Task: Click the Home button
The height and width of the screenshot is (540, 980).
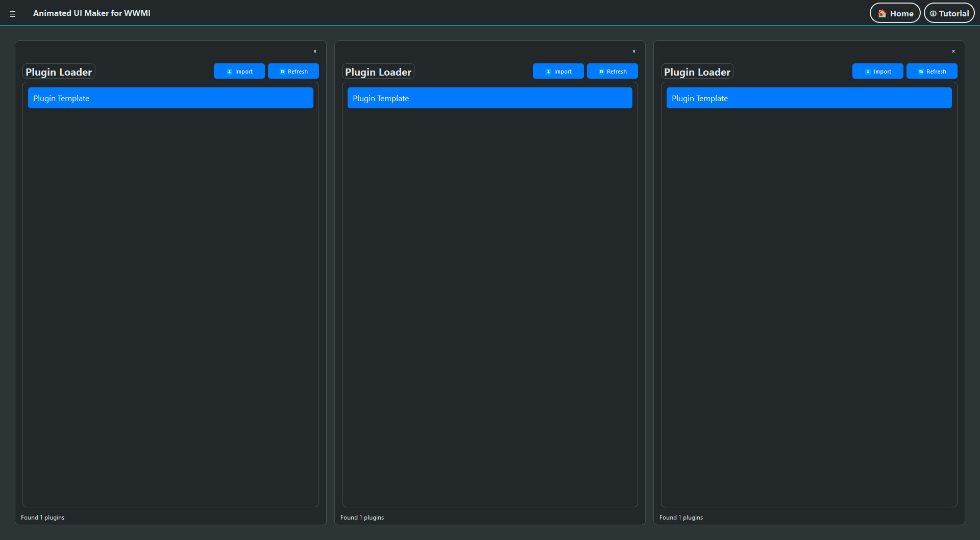Action: (x=895, y=13)
